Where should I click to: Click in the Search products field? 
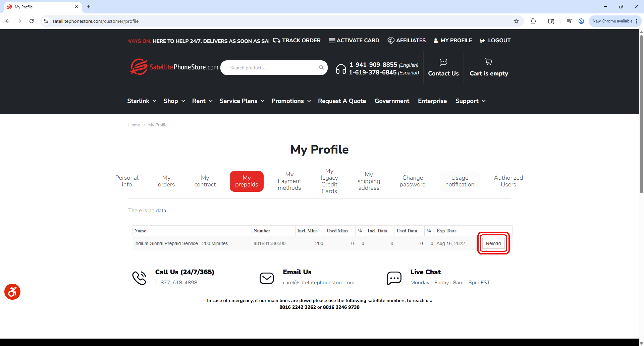pyautogui.click(x=273, y=68)
